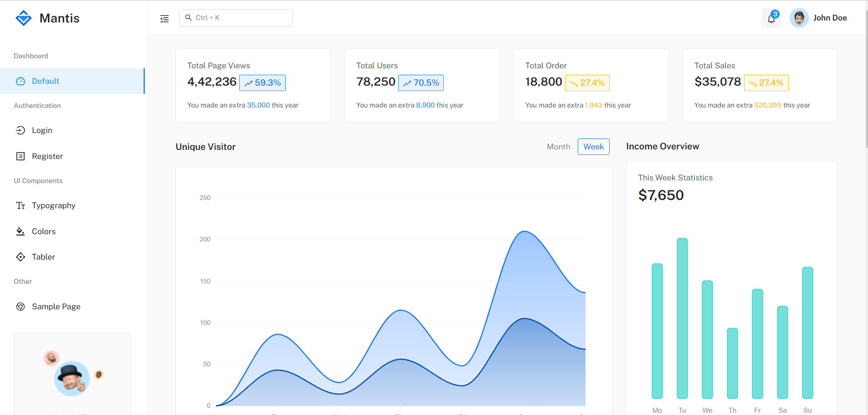Click John Doe's avatar picture

799,18
